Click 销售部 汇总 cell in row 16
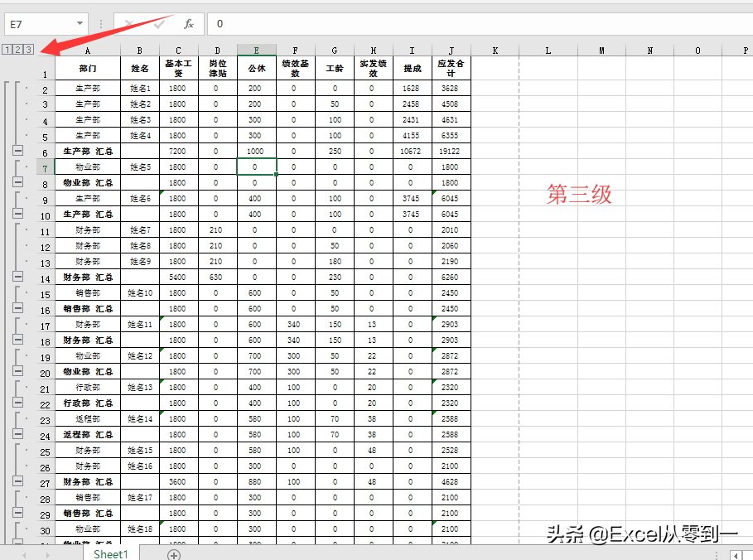 tap(88, 309)
